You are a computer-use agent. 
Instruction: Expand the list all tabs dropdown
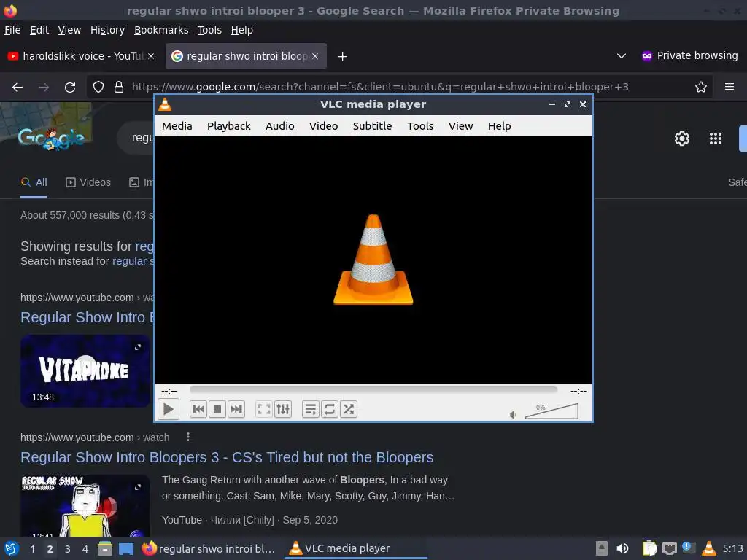point(622,56)
